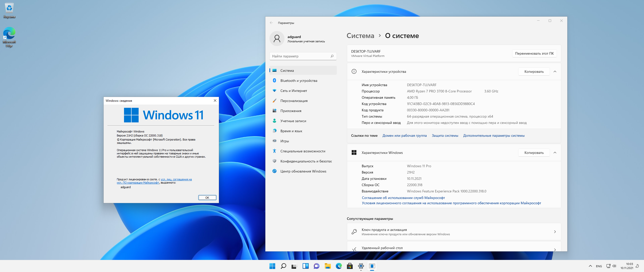Image resolution: width=644 pixels, height=272 pixels.
Task: Open File Explorer from the taskbar
Action: (328, 266)
